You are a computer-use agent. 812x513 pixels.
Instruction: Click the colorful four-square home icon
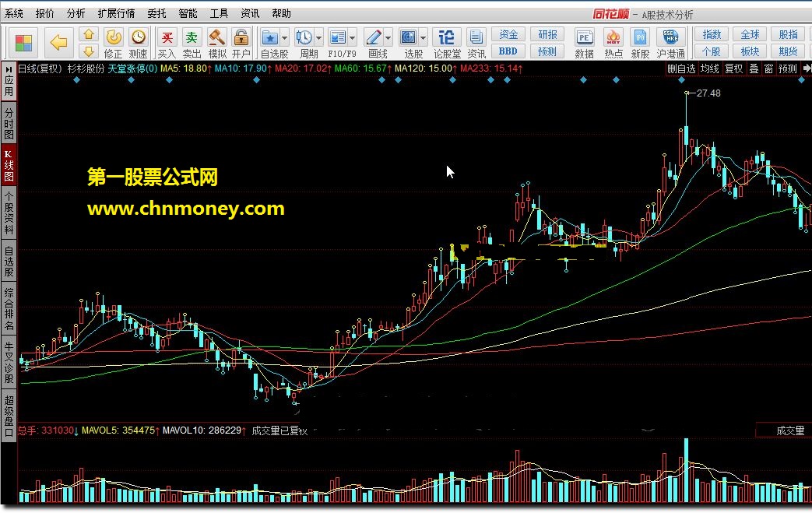[23, 43]
